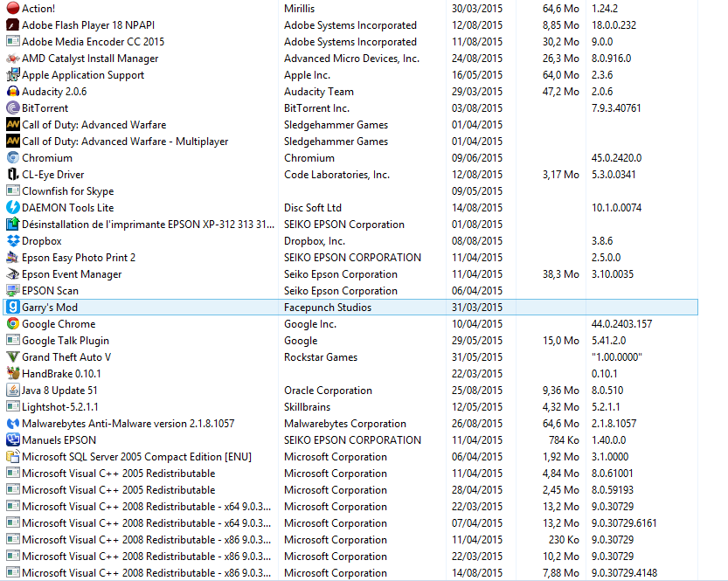
Task: Click the Call of Duty: Advanced Warfare - Multiplayer icon
Action: click(13, 141)
